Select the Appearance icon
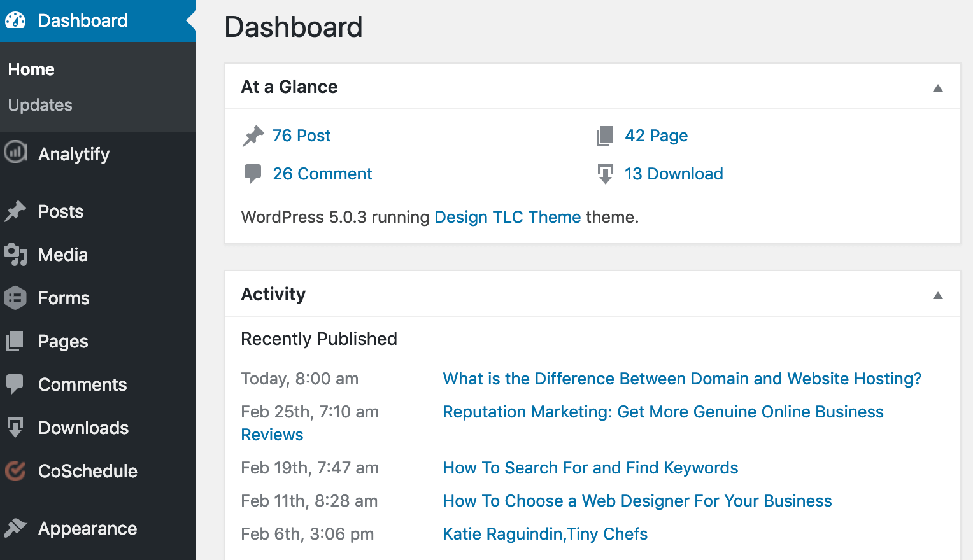This screenshot has height=560, width=973. click(x=16, y=528)
